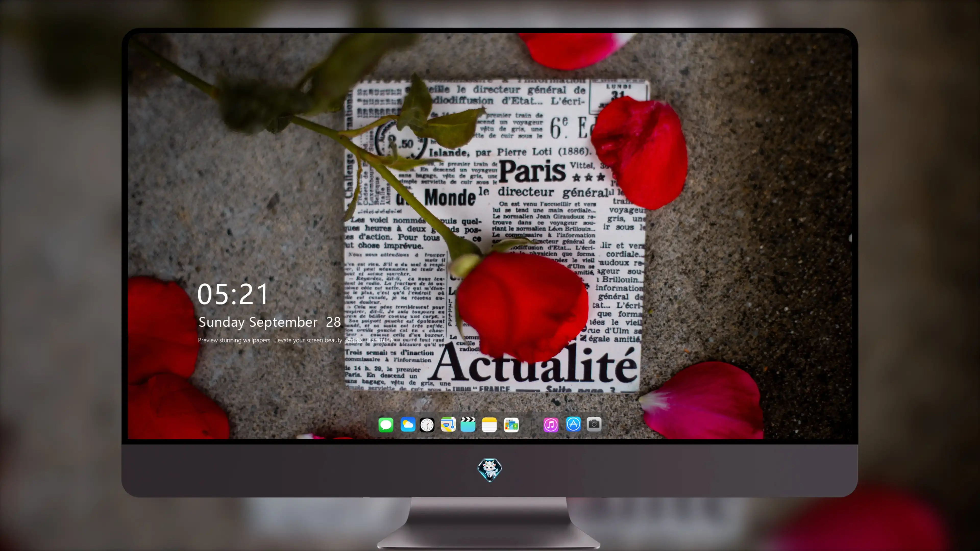Launch the Weather app from the dock
980x551 pixels.
pos(408,424)
